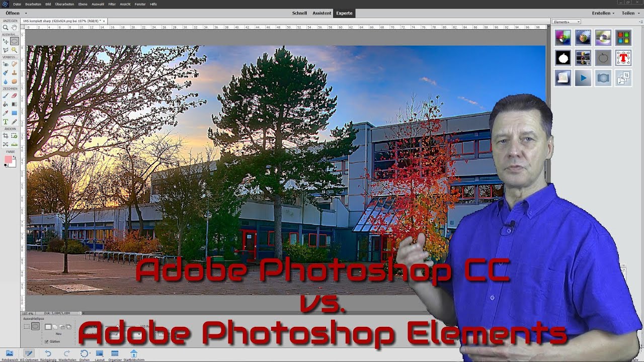The width and height of the screenshot is (644, 362).
Task: Open the Bearbeiten menu
Action: [33, 4]
